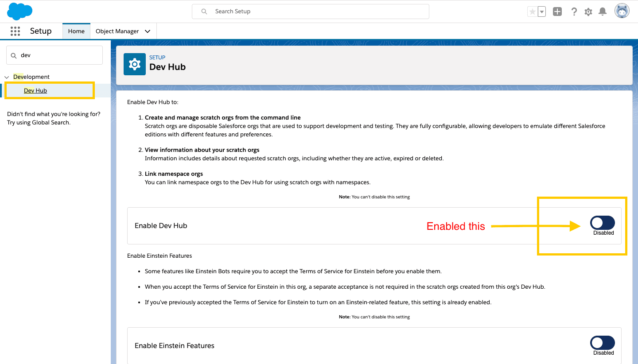This screenshot has width=638, height=364.
Task: Click 'View information about your scratch orgs' text
Action: (x=202, y=150)
